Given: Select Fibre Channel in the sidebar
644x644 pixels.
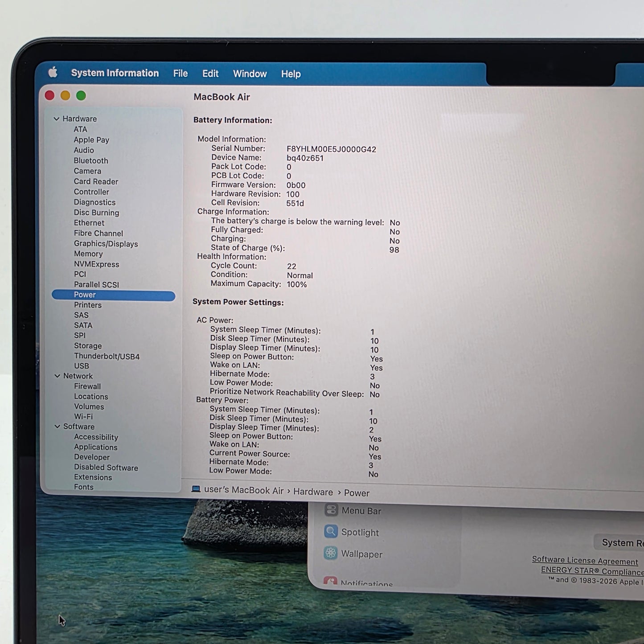Looking at the screenshot, I should click(x=98, y=233).
